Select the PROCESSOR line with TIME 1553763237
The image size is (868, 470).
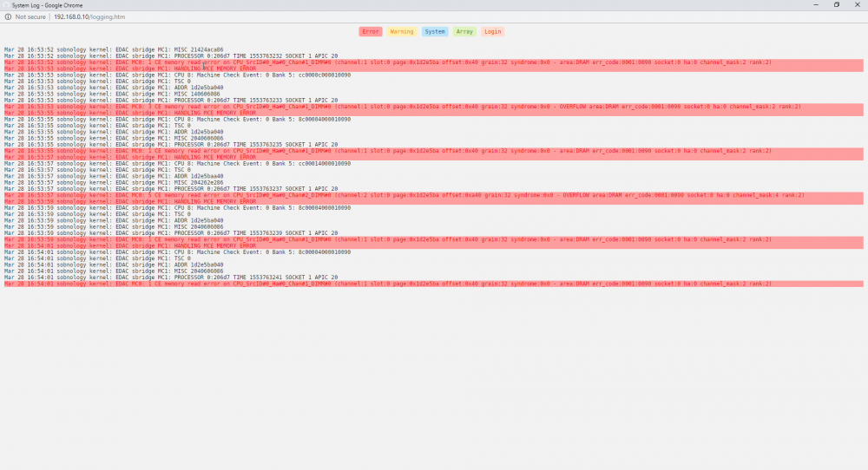point(170,188)
